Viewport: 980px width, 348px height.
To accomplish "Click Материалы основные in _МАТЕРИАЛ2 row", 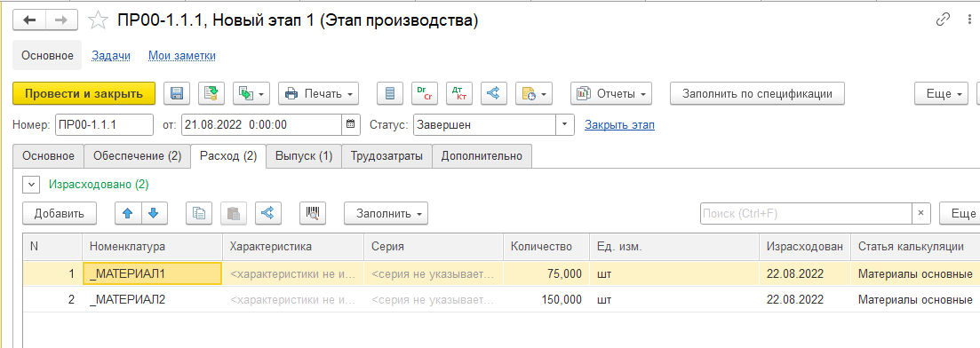I will [915, 299].
